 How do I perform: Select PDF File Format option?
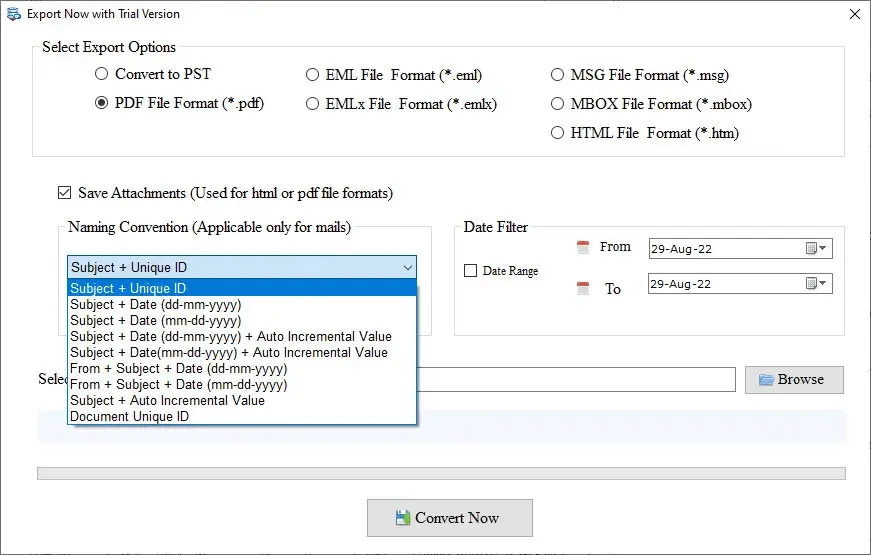click(x=101, y=103)
